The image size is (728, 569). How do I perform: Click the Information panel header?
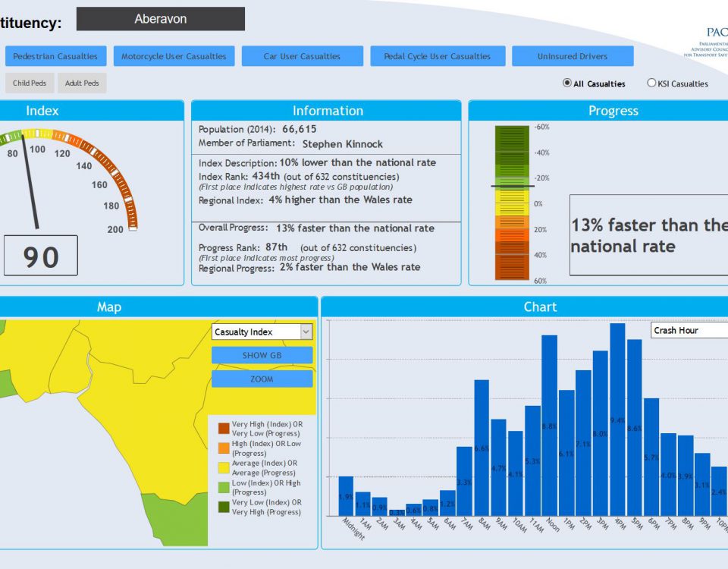(x=326, y=111)
